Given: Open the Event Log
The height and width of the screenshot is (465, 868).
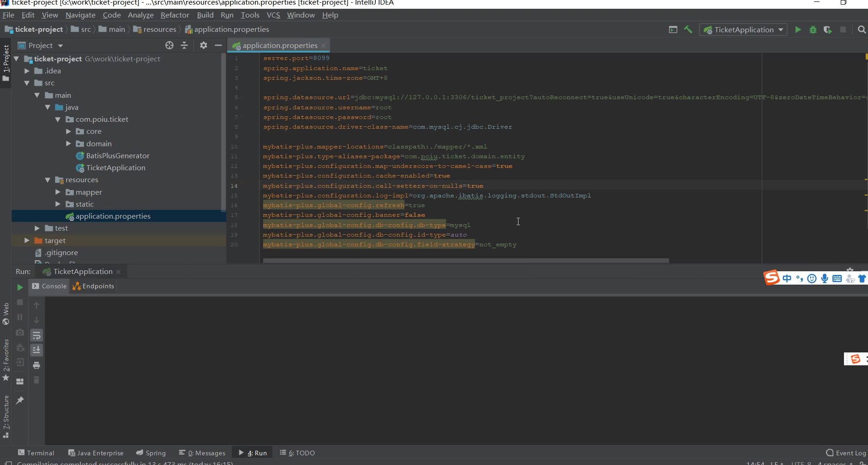Looking at the screenshot, I should 846,453.
